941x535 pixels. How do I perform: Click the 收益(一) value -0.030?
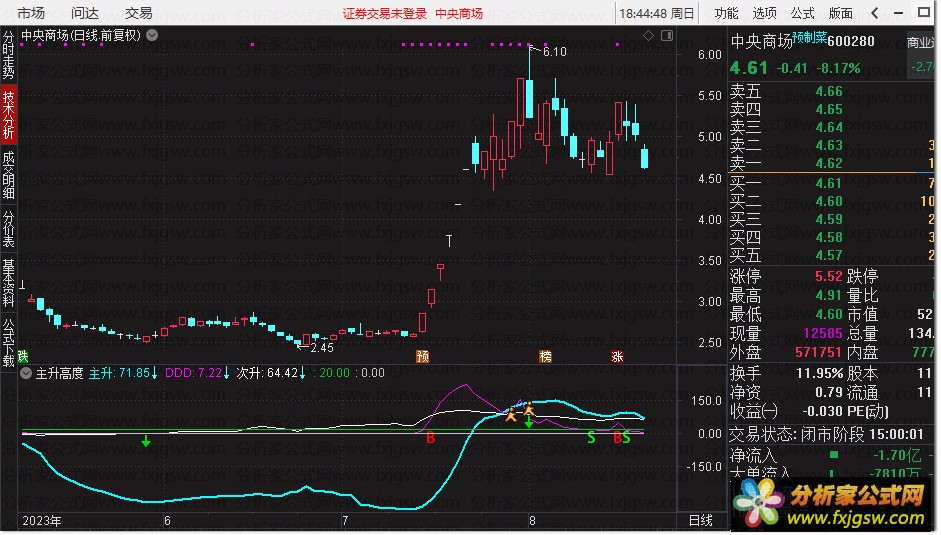pyautogui.click(x=822, y=411)
